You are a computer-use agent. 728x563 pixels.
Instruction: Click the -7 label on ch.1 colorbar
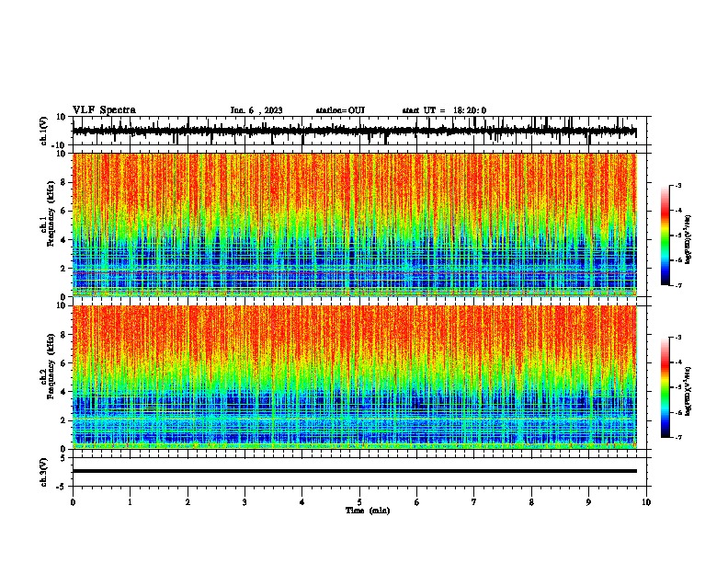[x=677, y=285]
